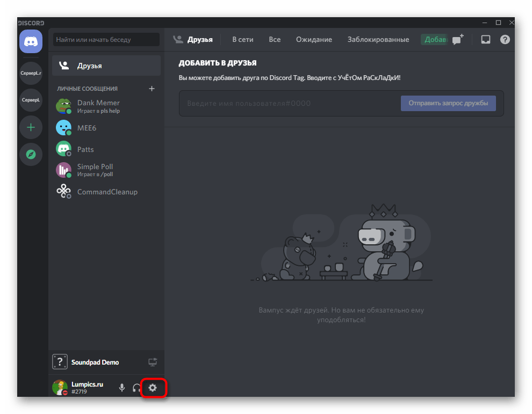Viewport: 532px width, 414px height.
Task: Open CommandCleanup avatar conversation
Action: click(64, 191)
